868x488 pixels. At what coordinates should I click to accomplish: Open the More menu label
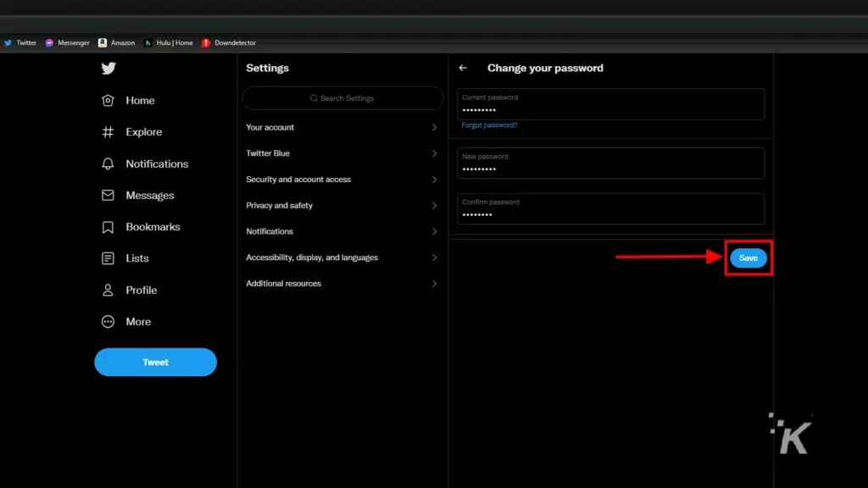138,321
